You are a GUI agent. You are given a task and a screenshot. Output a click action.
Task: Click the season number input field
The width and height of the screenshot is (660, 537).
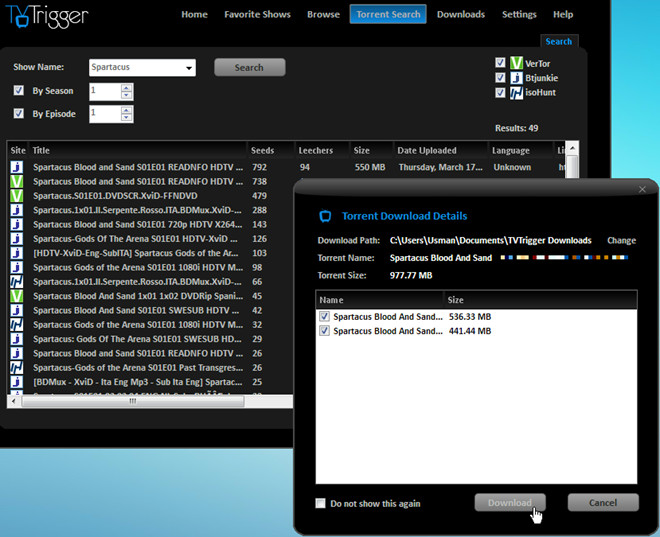tap(105, 91)
